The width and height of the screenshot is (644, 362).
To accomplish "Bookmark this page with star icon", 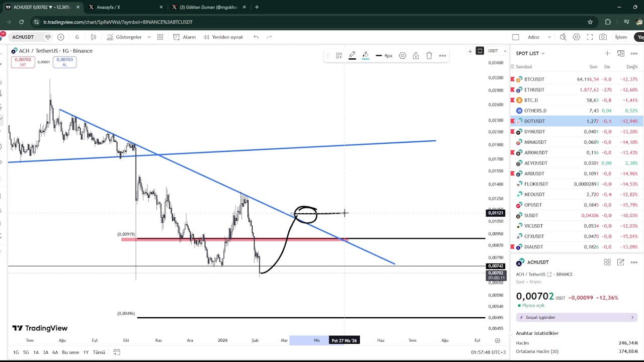I will point(590,22).
